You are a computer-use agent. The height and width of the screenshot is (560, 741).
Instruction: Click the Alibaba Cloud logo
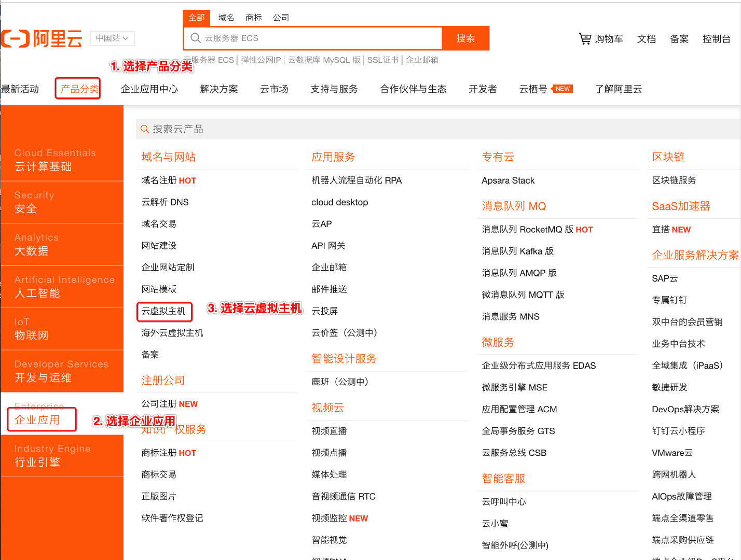[x=42, y=38]
